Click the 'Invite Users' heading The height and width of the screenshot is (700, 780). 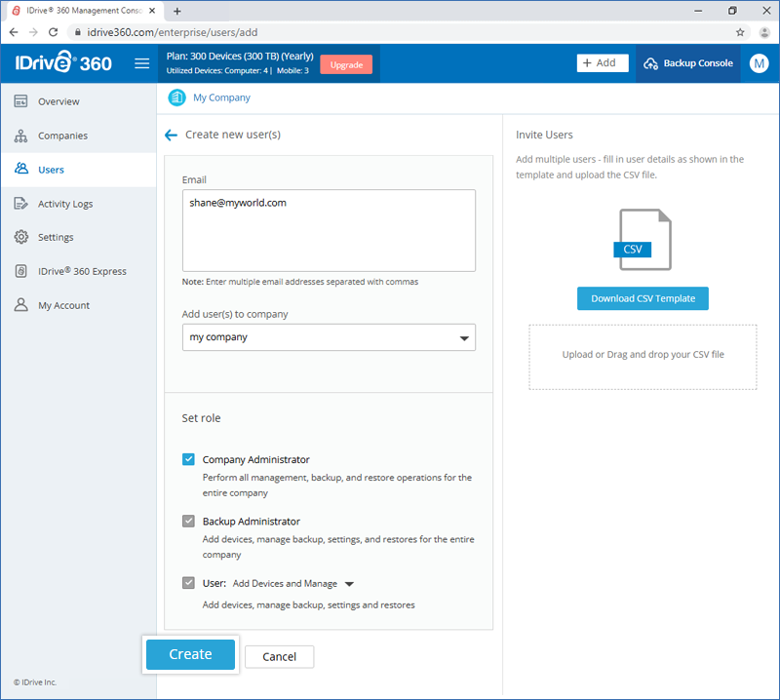(x=544, y=135)
